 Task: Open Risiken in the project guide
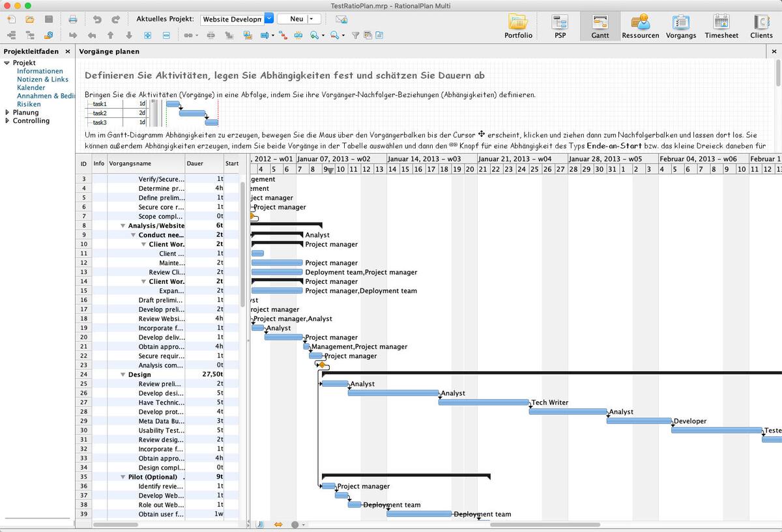click(x=29, y=104)
